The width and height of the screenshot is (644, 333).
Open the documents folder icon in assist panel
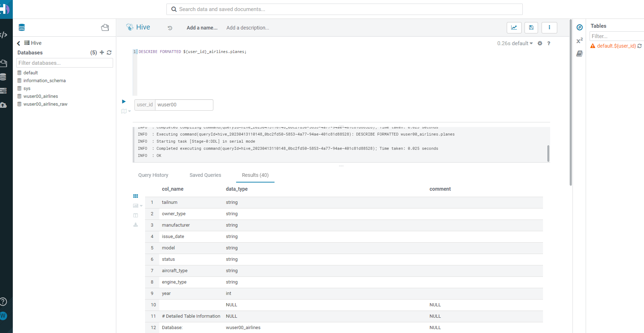point(105,27)
